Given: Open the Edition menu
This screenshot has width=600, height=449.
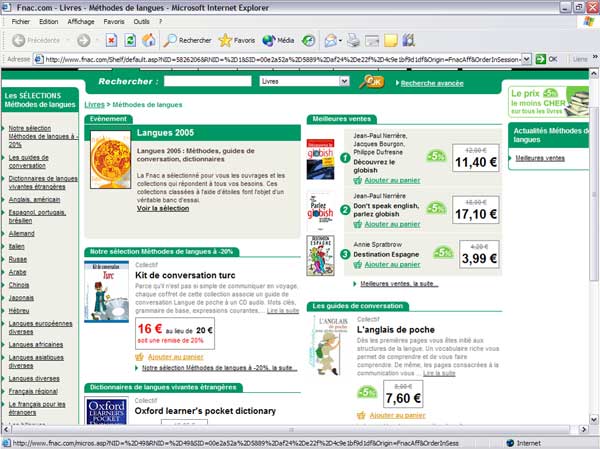Looking at the screenshot, I should (x=49, y=22).
